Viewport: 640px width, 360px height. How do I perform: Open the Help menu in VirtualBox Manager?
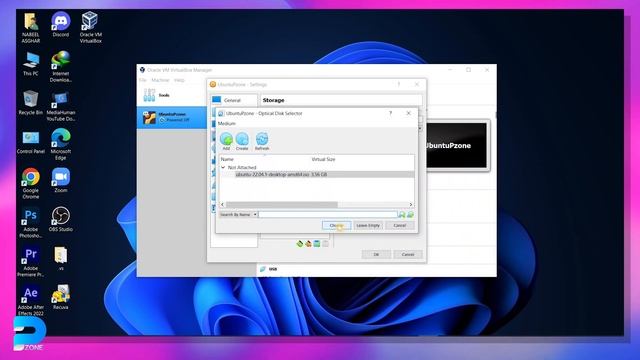[x=179, y=80]
